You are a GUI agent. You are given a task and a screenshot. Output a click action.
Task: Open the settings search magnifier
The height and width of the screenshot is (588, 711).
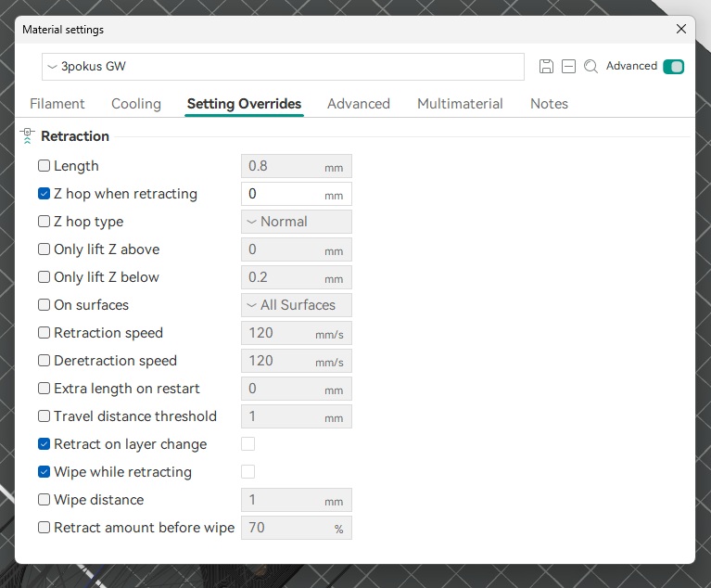tap(590, 67)
